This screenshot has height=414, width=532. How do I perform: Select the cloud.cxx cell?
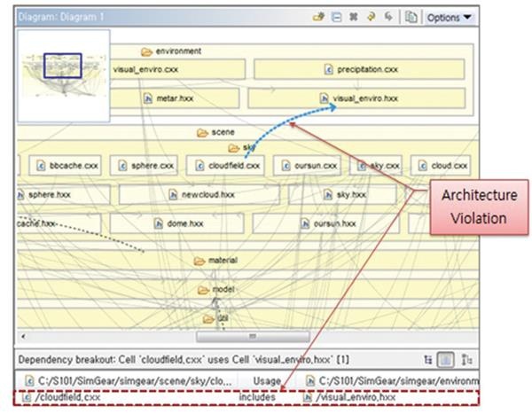click(x=441, y=166)
